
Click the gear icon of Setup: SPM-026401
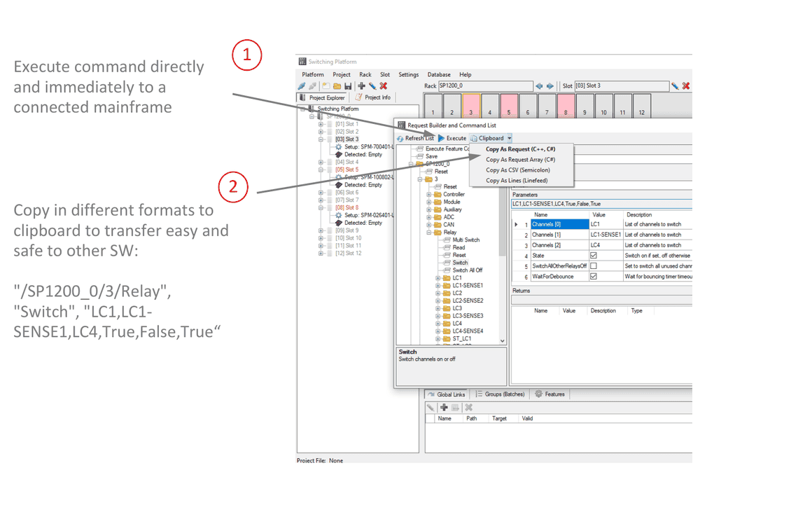tap(339, 215)
